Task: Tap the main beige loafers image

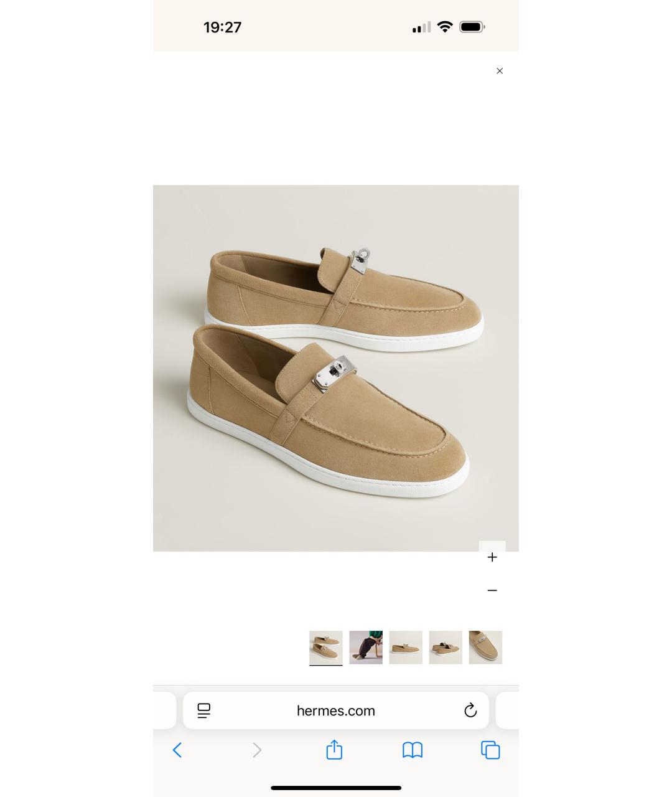Action: tap(336, 368)
